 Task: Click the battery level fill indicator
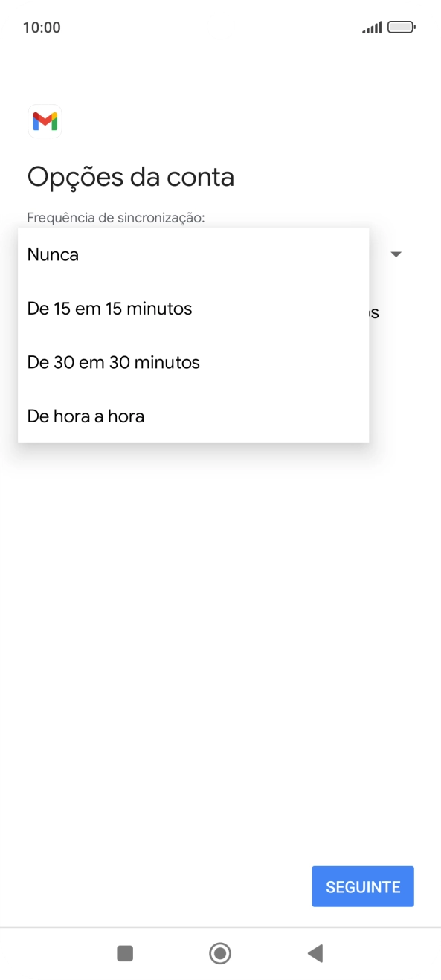point(400,27)
